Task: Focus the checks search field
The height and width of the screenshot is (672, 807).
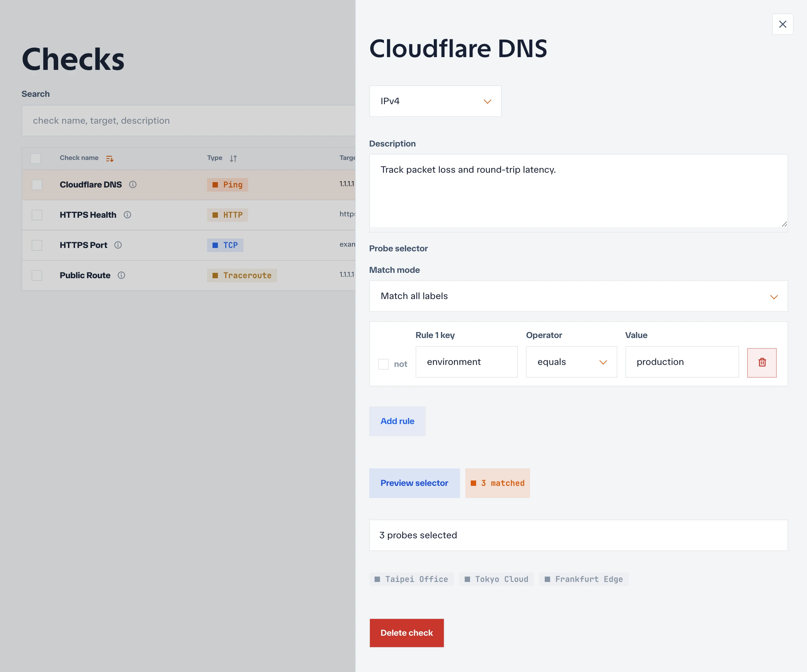Action: 188,121
